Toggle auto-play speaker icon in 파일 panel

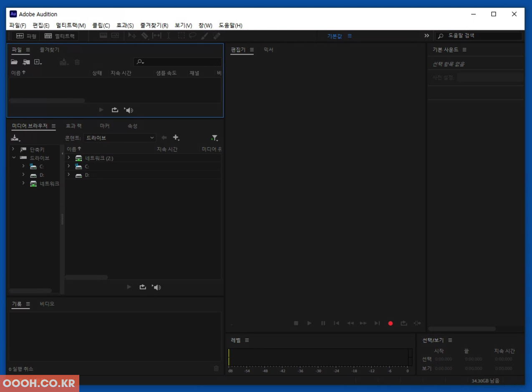129,110
